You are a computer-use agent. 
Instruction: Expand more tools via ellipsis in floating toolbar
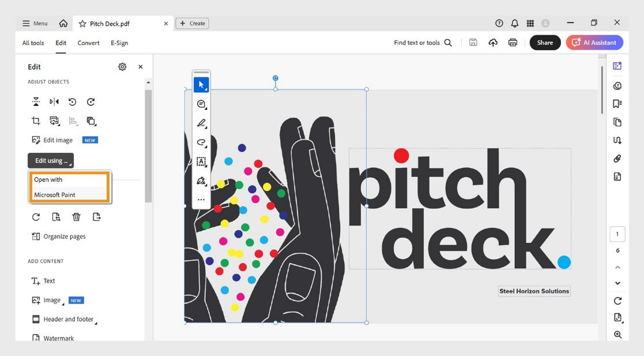coord(201,199)
